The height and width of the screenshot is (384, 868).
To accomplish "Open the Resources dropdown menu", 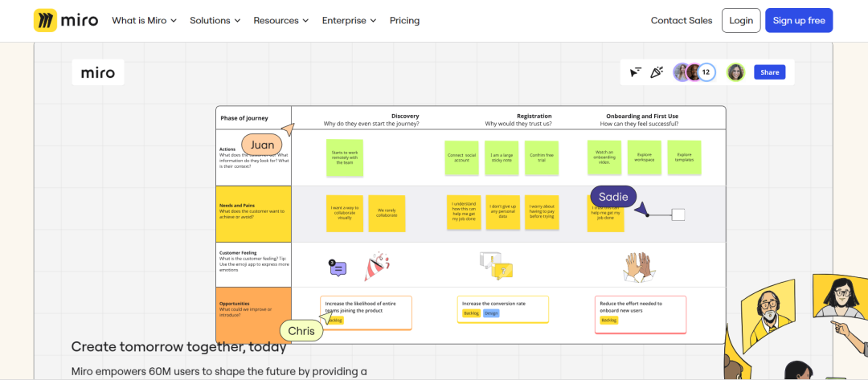I will [281, 20].
